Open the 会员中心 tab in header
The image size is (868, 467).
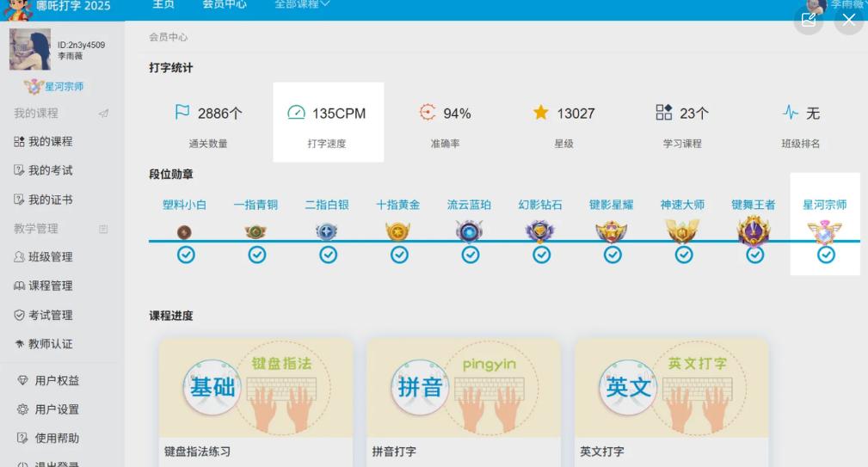(x=224, y=5)
